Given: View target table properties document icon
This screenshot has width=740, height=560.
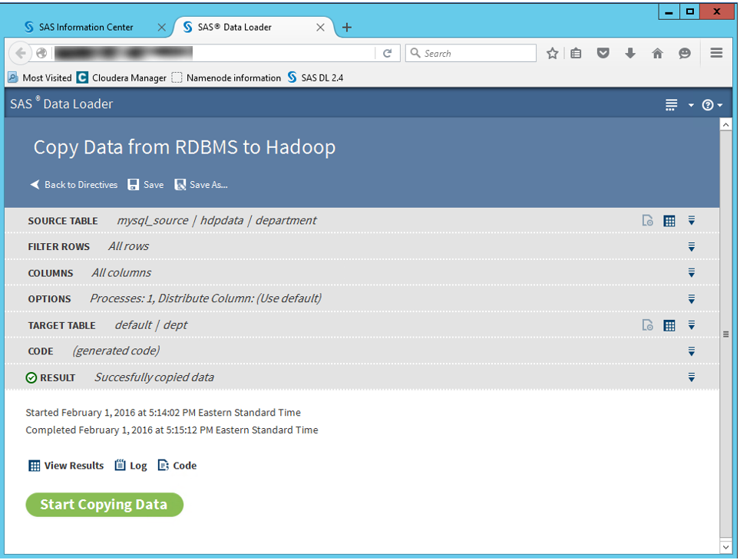Looking at the screenshot, I should click(648, 325).
